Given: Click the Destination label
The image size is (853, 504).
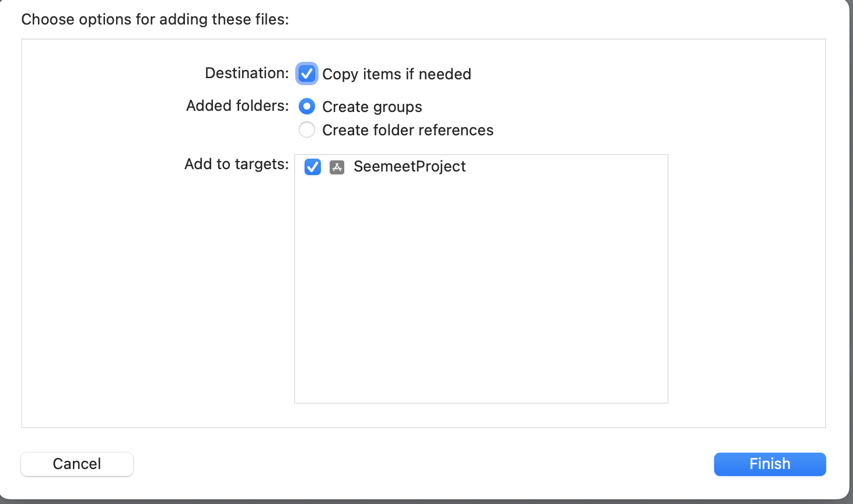Looking at the screenshot, I should (247, 73).
